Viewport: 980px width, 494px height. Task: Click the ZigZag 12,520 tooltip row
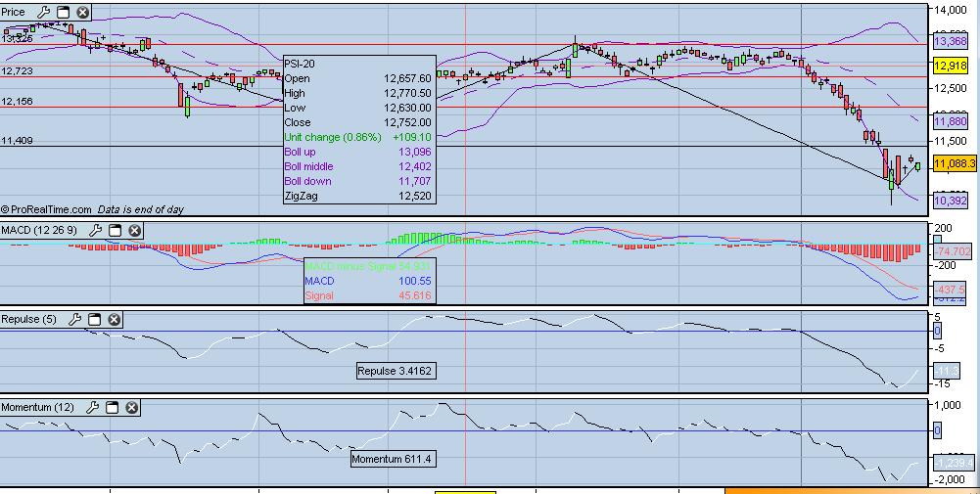coord(358,196)
